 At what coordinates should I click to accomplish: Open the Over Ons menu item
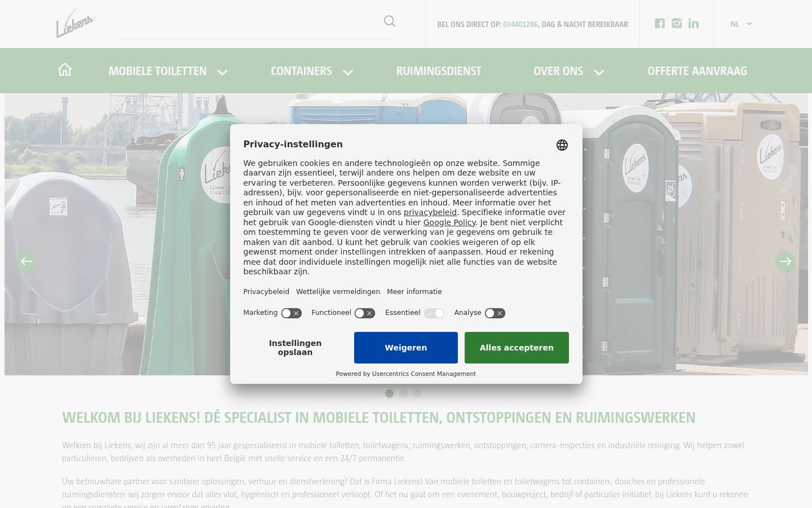(558, 71)
